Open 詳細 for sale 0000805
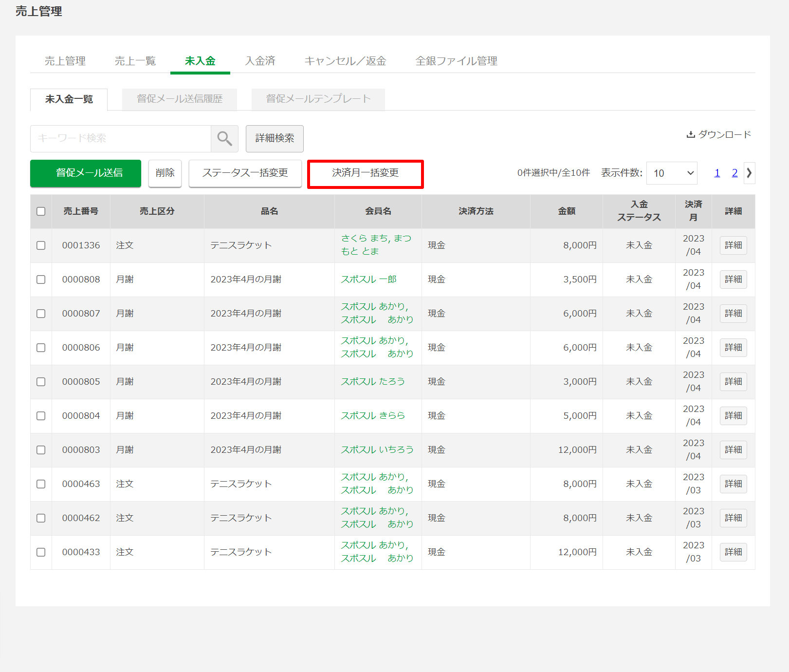Screen dimensions: 789x672 click(x=734, y=382)
